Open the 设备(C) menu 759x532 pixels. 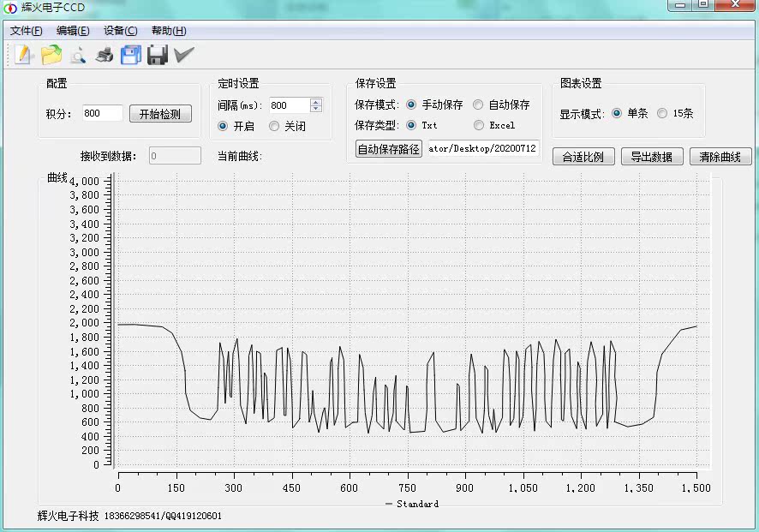[x=121, y=31]
